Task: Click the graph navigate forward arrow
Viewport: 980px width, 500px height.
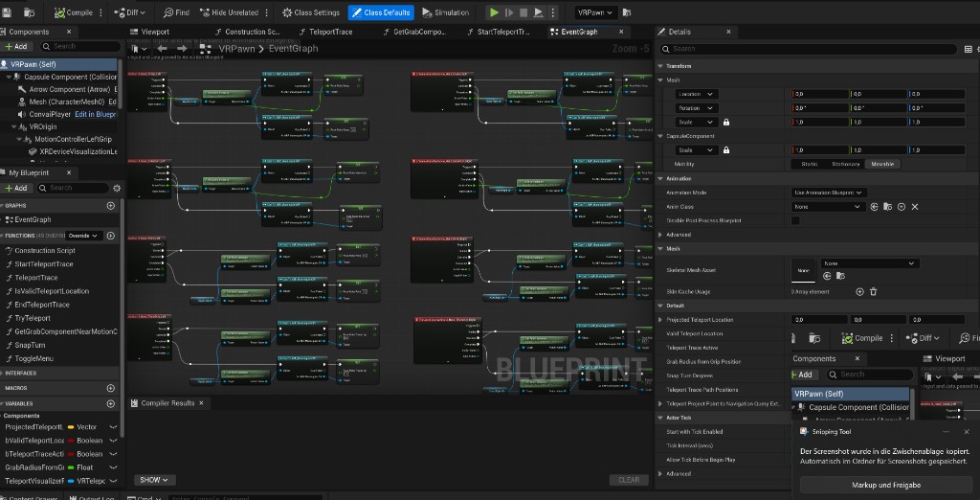Action: (182, 48)
